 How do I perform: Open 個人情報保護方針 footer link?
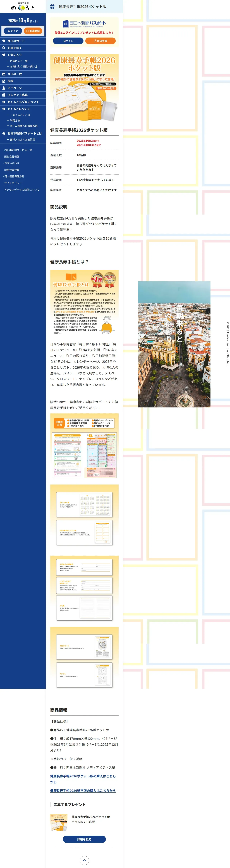14,176
